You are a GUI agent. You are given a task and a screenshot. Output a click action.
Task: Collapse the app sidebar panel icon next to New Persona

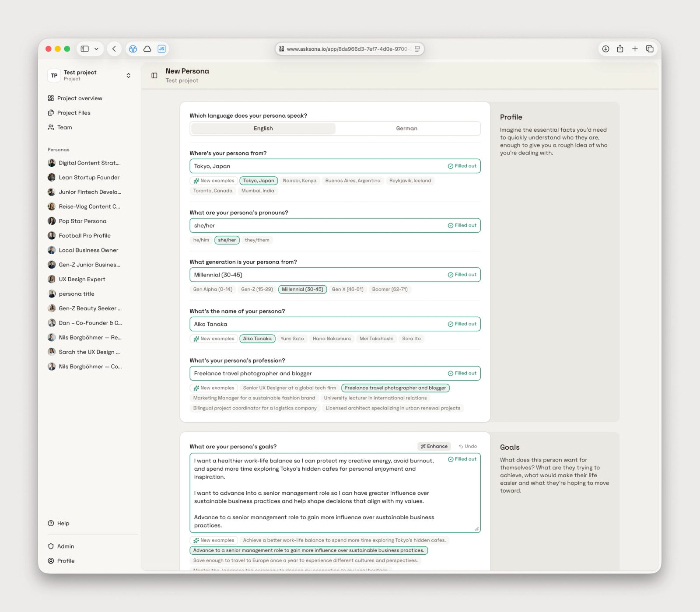click(x=154, y=76)
